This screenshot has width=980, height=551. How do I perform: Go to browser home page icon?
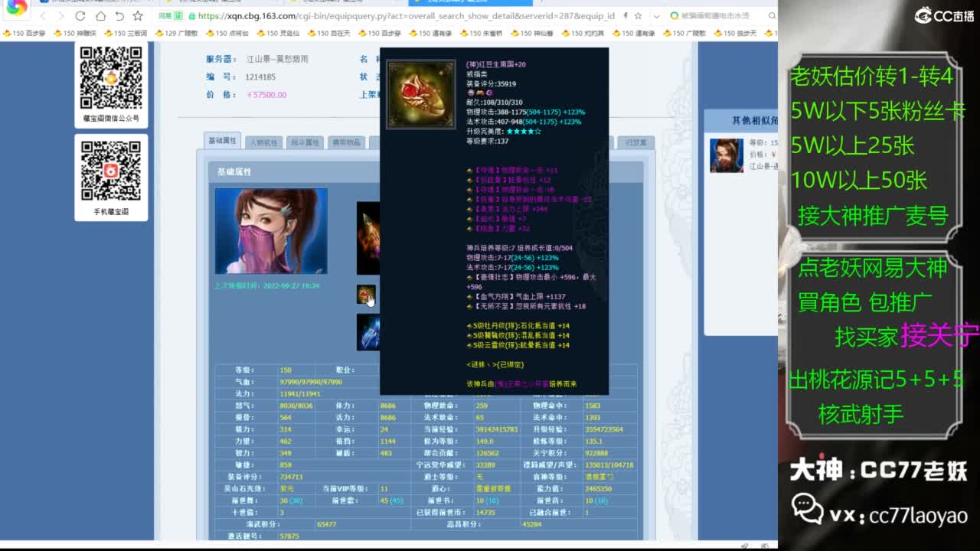(100, 16)
